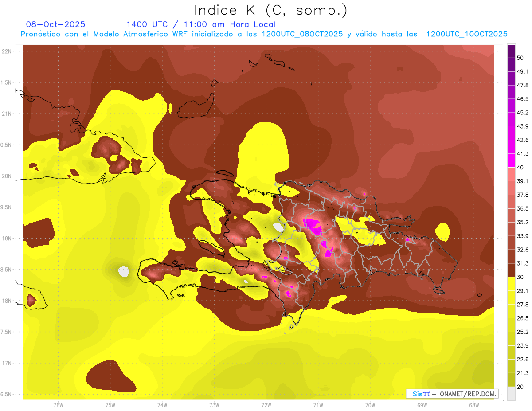
Task: Click the color scale value '29.1'
Action: pos(523,291)
